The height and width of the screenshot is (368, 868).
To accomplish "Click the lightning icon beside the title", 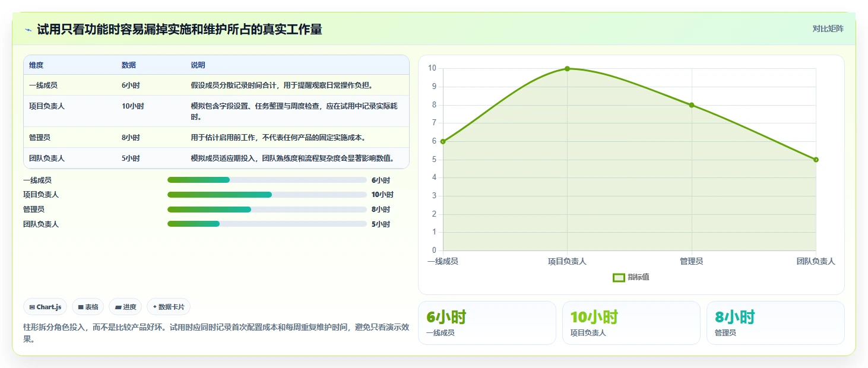I will (x=28, y=29).
